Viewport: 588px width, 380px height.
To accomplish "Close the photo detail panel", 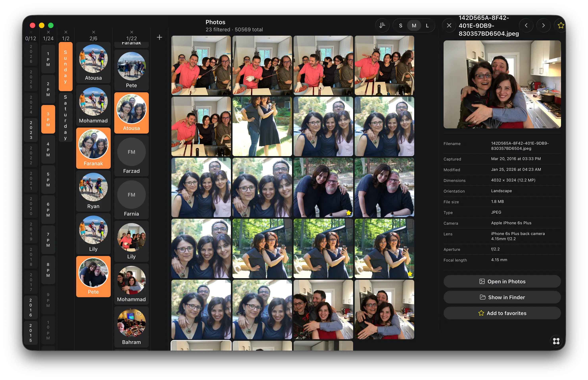I will [449, 25].
